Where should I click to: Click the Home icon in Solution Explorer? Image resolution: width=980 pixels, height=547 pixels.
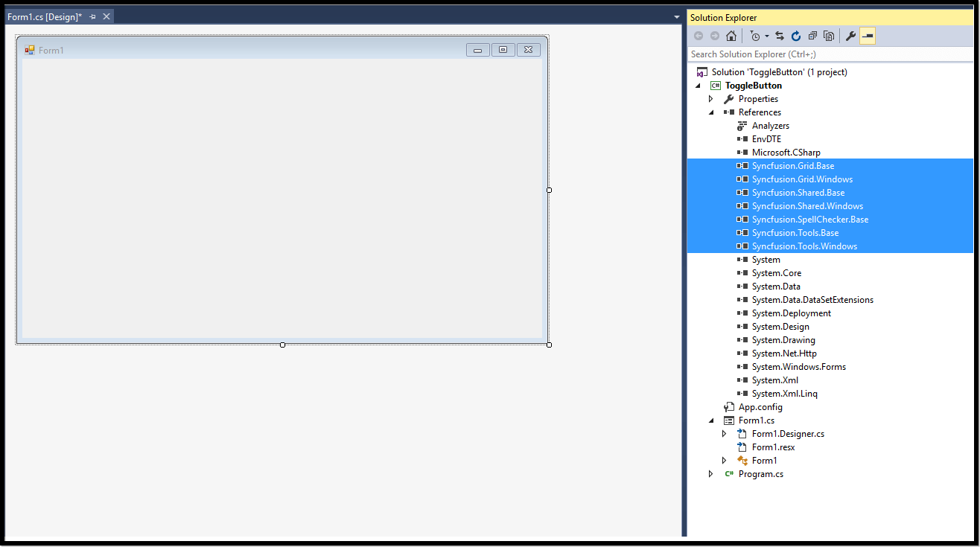tap(731, 35)
